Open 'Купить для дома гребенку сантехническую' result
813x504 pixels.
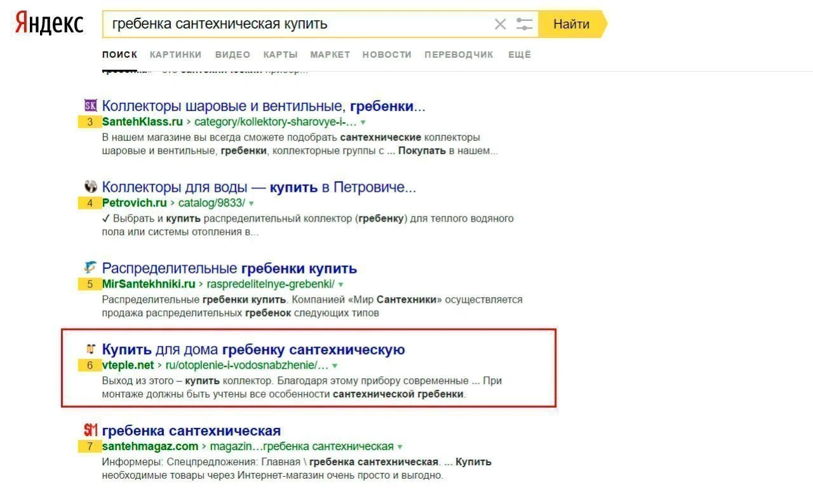pos(253,349)
